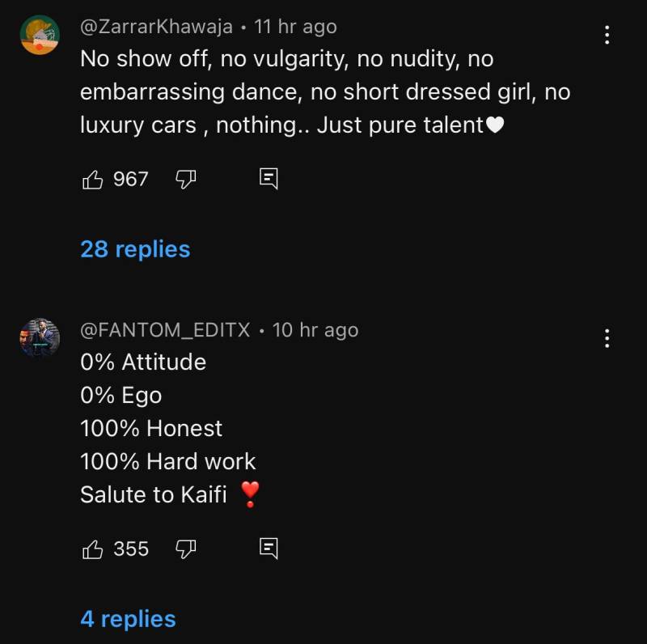Reply to the FANTOM_EDITX comment

pyautogui.click(x=269, y=549)
